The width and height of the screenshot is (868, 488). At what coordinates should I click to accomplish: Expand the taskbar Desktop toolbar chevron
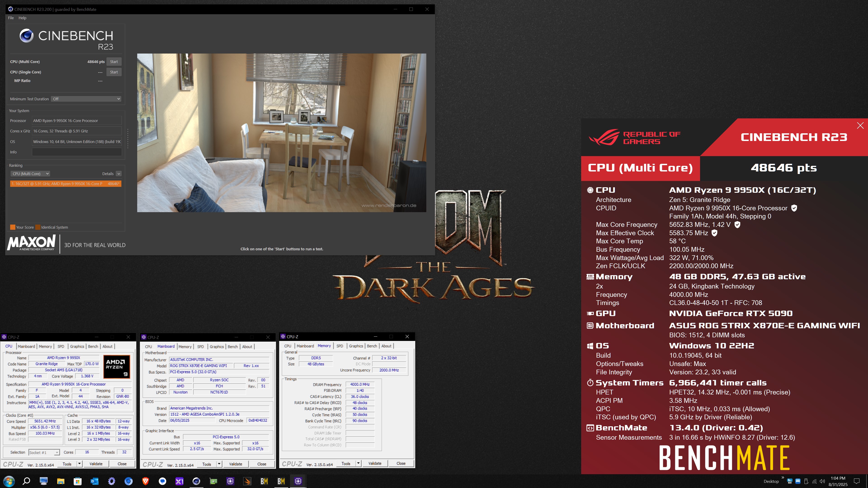(x=782, y=478)
